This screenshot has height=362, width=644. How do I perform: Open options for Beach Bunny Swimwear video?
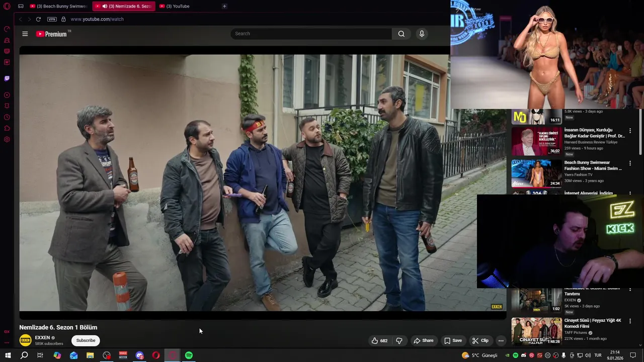pos(630,163)
